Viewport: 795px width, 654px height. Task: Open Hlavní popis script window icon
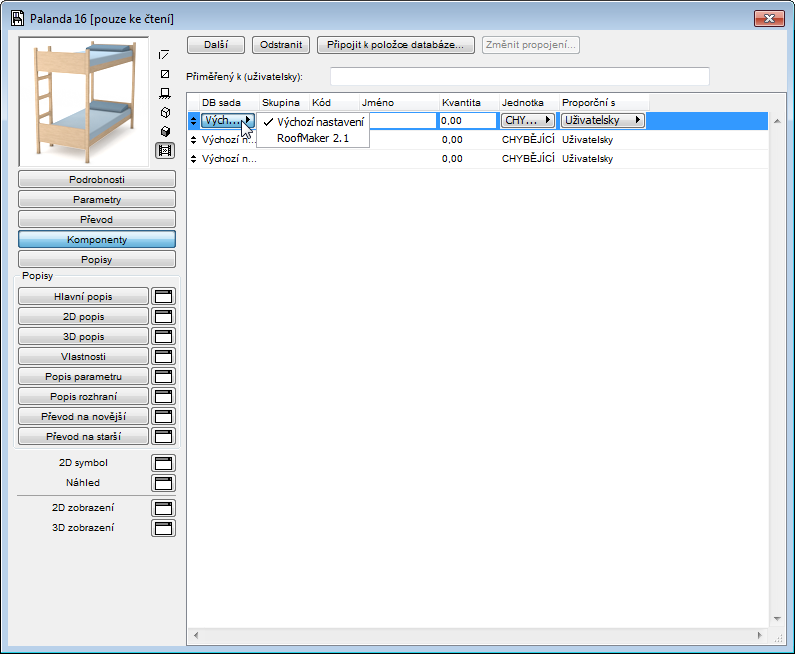coord(163,297)
